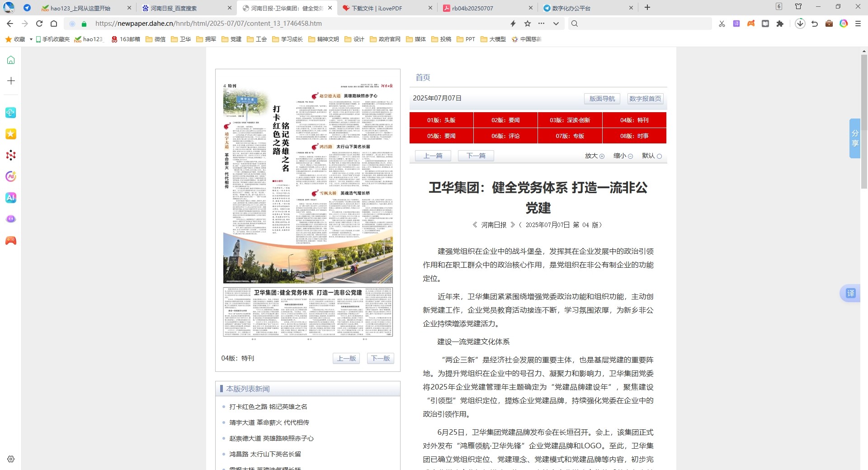Open the sidebar game controller icon

tap(11, 241)
